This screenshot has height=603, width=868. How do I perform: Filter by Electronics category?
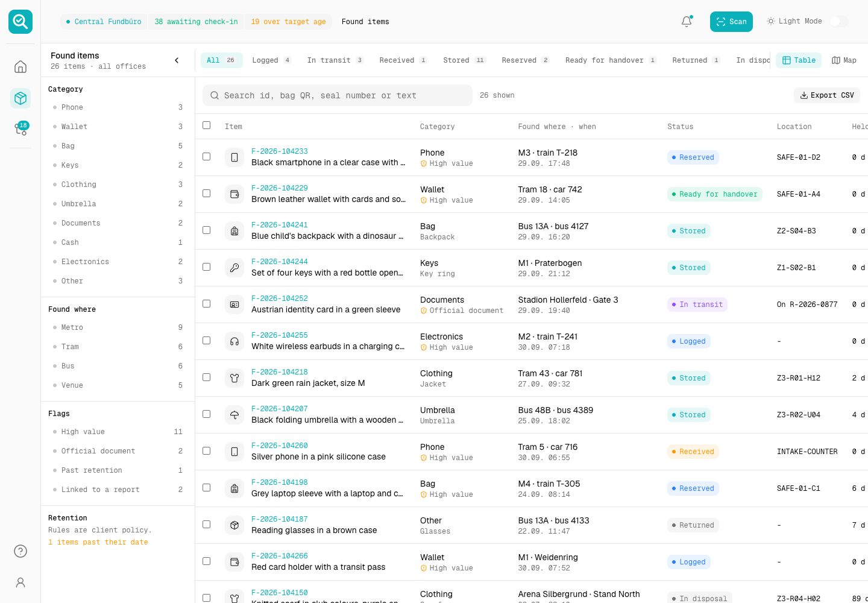point(118,262)
